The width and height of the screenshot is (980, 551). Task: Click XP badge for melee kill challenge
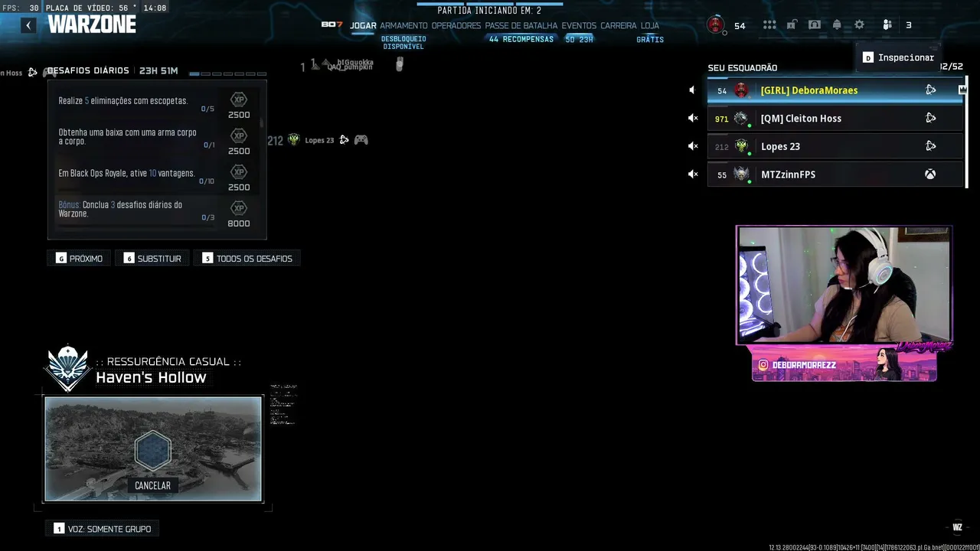239,136
